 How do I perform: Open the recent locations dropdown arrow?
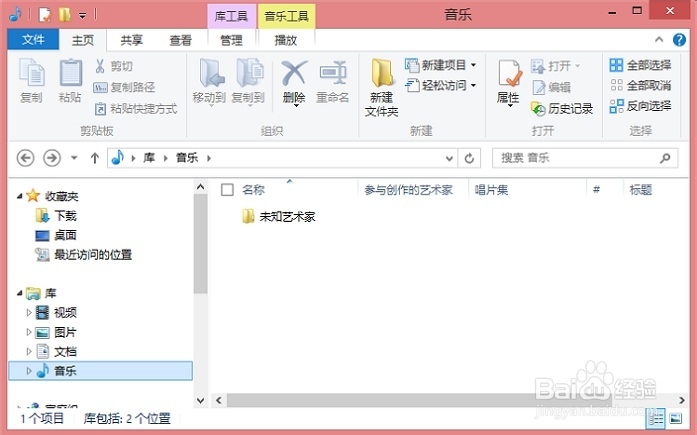(74, 158)
